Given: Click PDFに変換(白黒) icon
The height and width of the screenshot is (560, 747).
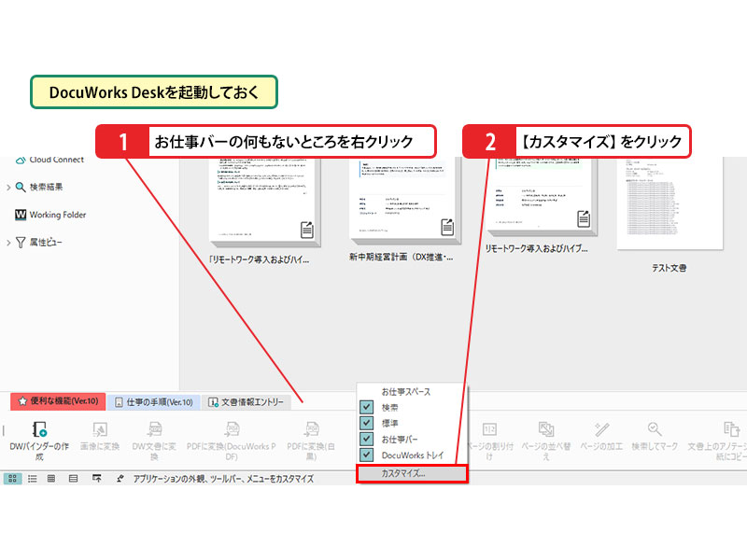Looking at the screenshot, I should point(311,429).
